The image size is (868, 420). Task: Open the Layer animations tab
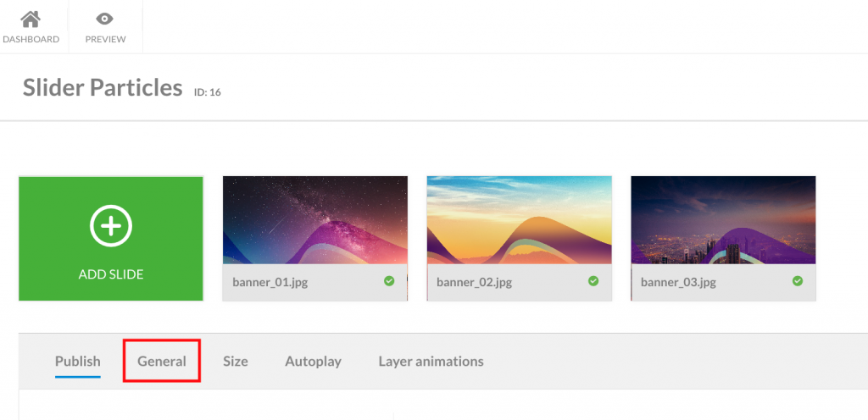tap(431, 362)
